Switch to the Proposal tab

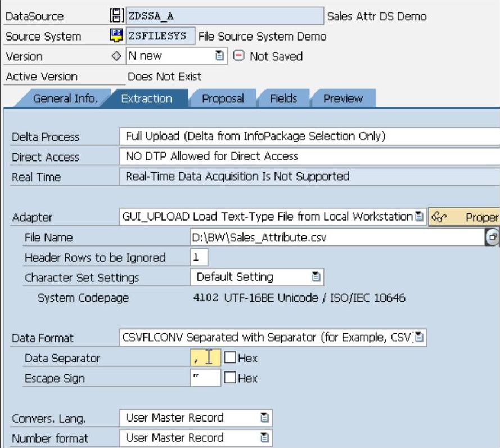click(x=223, y=98)
